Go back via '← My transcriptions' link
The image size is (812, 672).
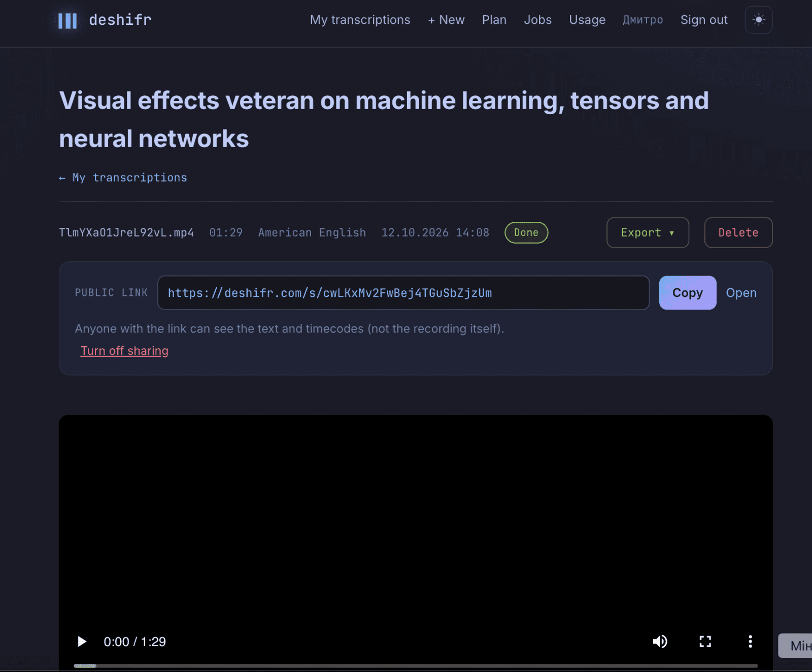pos(123,178)
